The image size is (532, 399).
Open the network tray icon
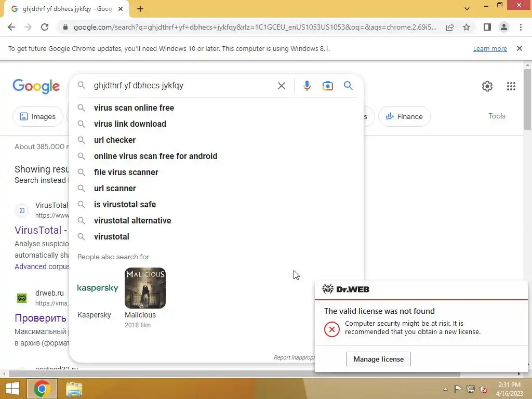(471, 389)
